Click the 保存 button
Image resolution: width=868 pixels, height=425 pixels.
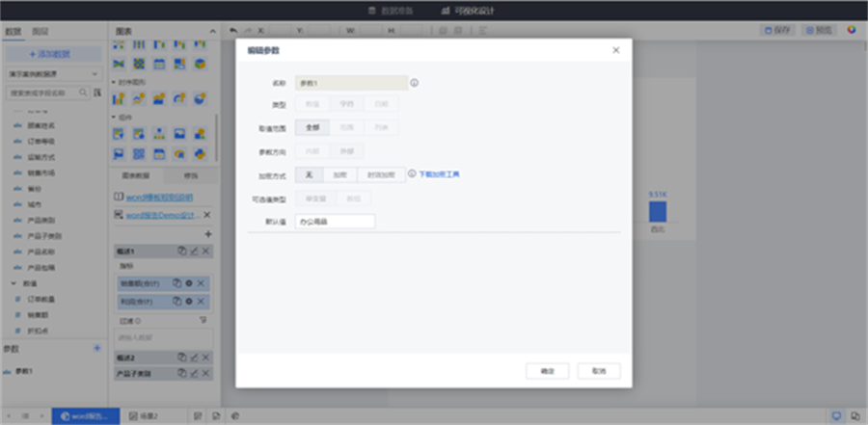pos(777,31)
